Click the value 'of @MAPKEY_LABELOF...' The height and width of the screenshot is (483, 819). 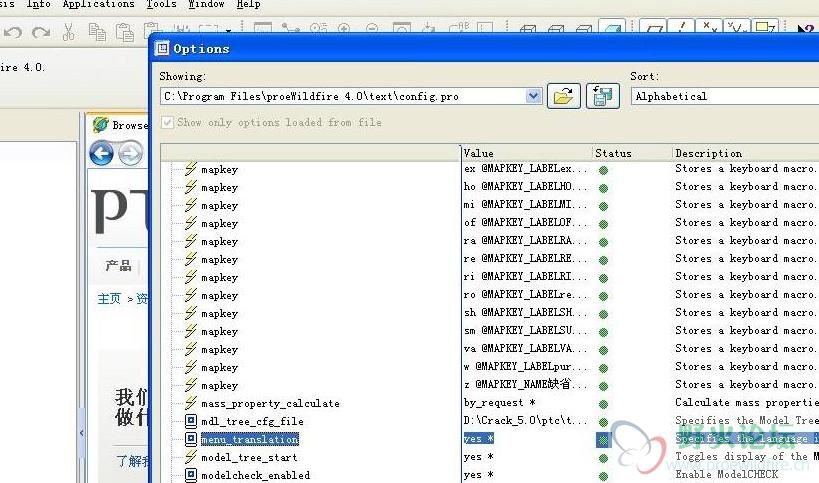[x=525, y=222]
